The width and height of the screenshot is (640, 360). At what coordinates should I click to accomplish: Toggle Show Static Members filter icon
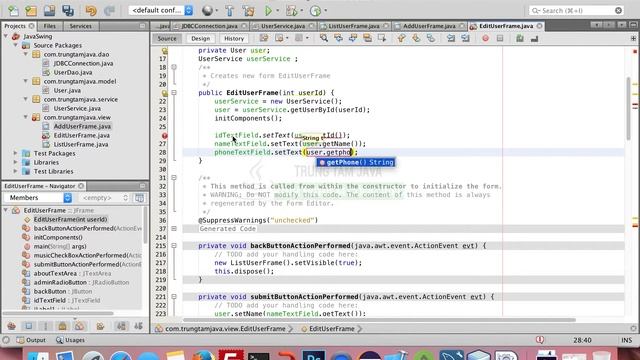click(x=46, y=326)
